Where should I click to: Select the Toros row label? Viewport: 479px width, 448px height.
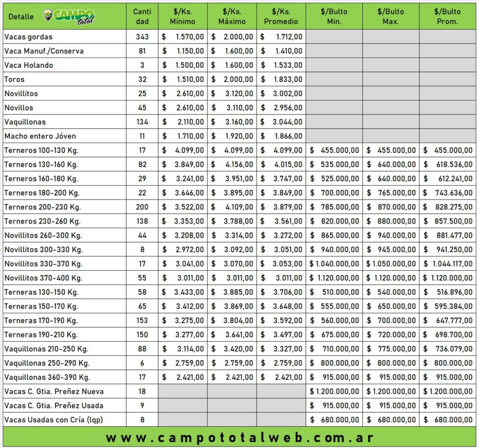(x=14, y=79)
